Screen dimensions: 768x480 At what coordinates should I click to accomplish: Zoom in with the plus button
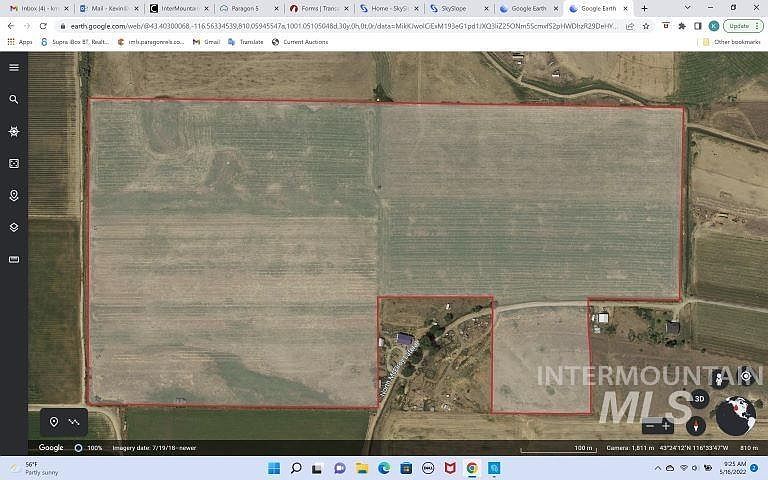pos(666,426)
